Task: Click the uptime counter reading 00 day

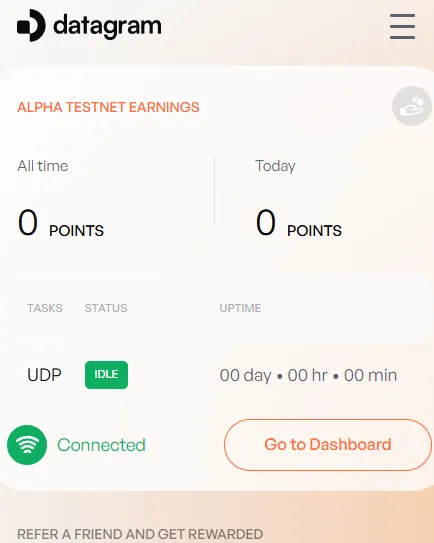Action: click(x=308, y=375)
